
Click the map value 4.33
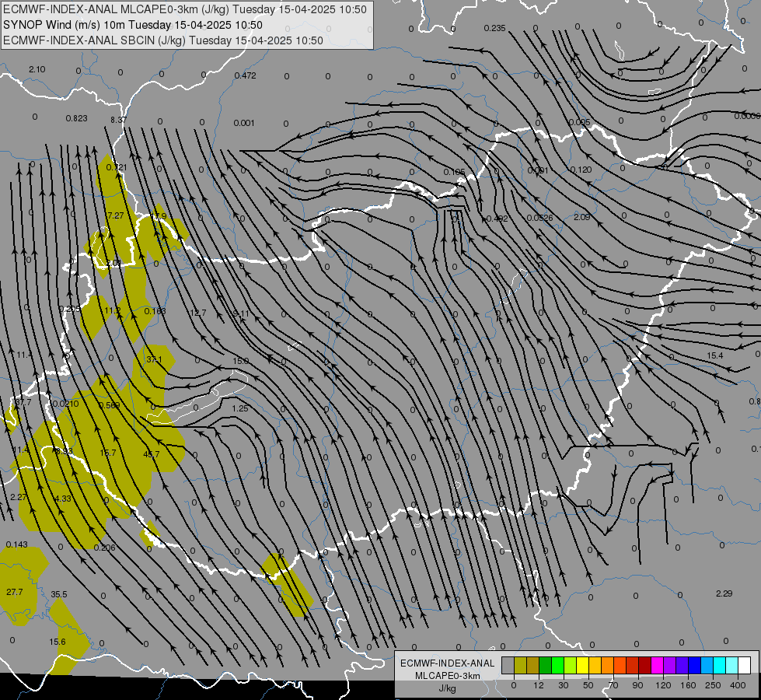coord(63,499)
